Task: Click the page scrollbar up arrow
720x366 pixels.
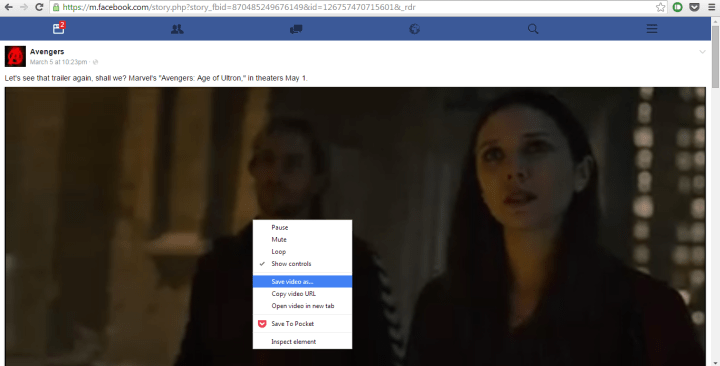Action: coord(715,21)
